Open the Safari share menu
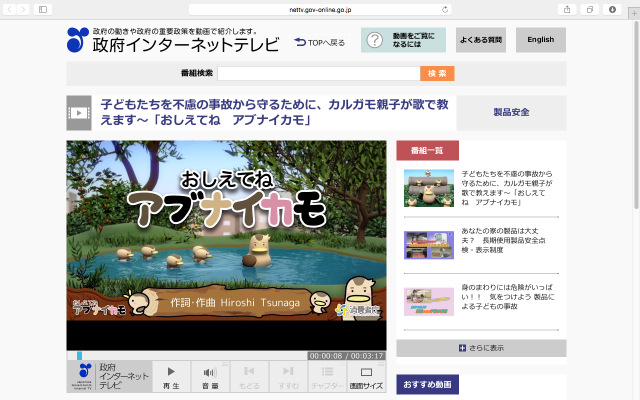Screen dimensions: 640x400 click(x=567, y=9)
